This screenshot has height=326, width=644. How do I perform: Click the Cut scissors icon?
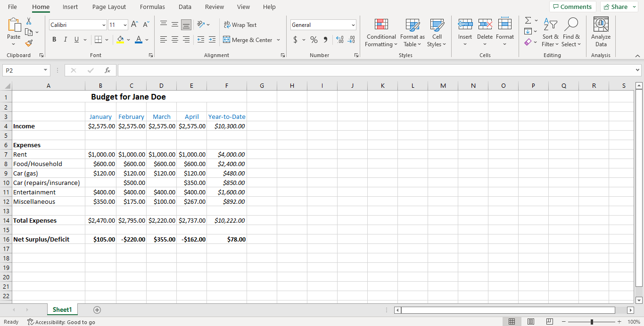(x=29, y=21)
